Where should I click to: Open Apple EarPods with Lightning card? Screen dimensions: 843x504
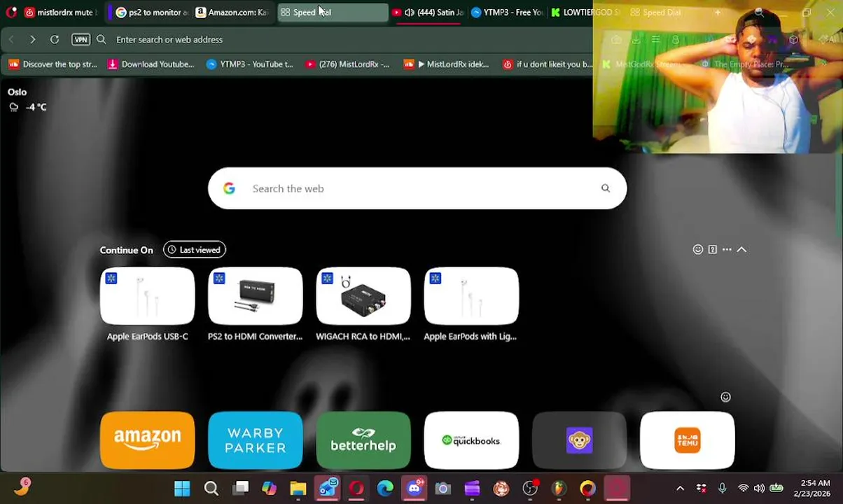(x=471, y=304)
